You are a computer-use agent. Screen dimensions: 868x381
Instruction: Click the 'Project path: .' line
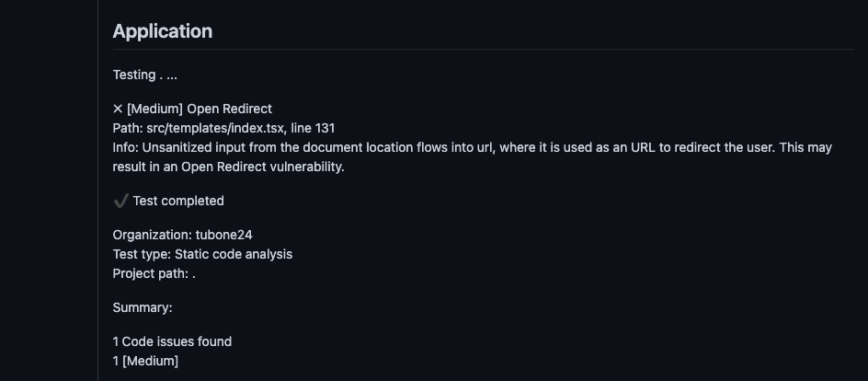point(154,273)
